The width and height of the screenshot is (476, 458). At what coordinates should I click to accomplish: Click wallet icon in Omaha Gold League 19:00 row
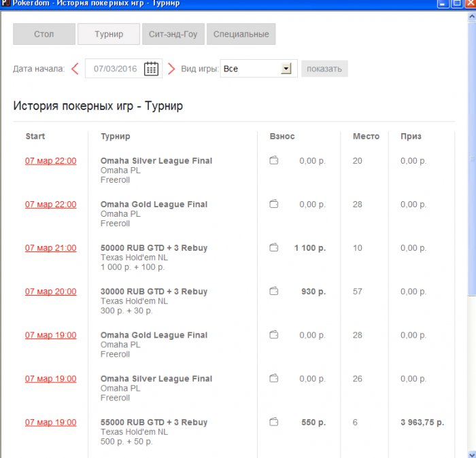[x=274, y=335]
